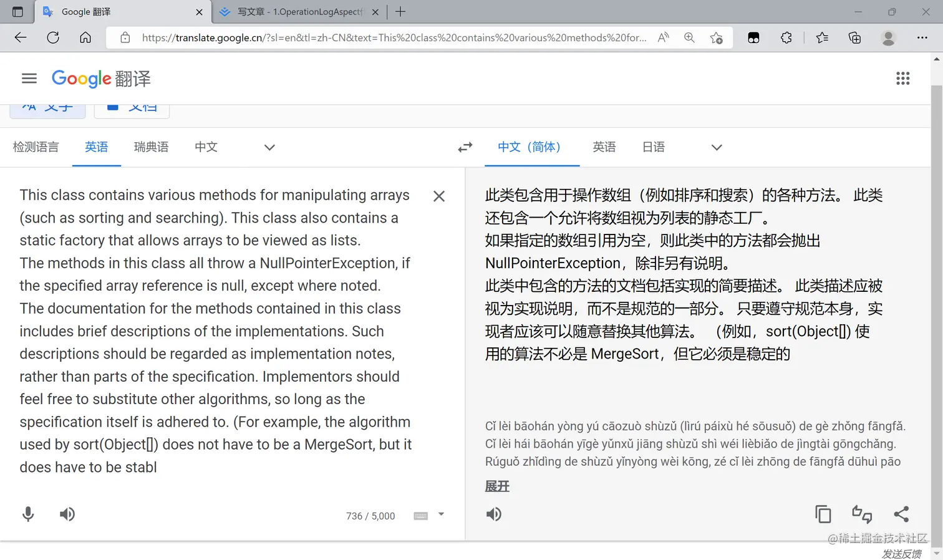Viewport: 943px width, 560px height.
Task: Open the browser profile avatar
Action: (x=889, y=37)
